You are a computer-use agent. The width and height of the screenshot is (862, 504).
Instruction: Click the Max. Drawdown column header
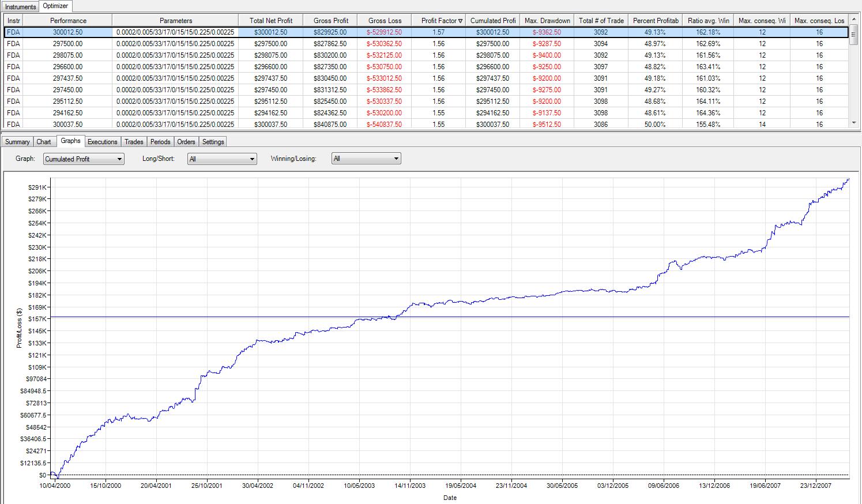click(547, 21)
